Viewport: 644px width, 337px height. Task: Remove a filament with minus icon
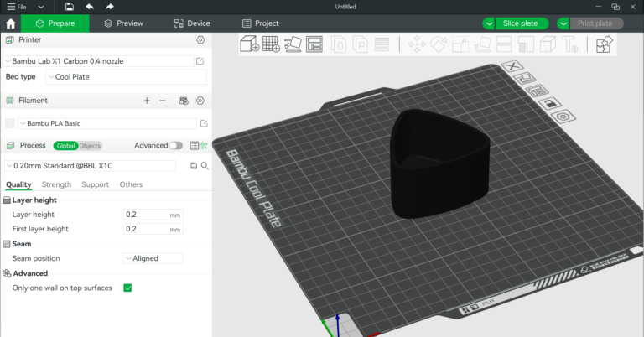pos(163,101)
